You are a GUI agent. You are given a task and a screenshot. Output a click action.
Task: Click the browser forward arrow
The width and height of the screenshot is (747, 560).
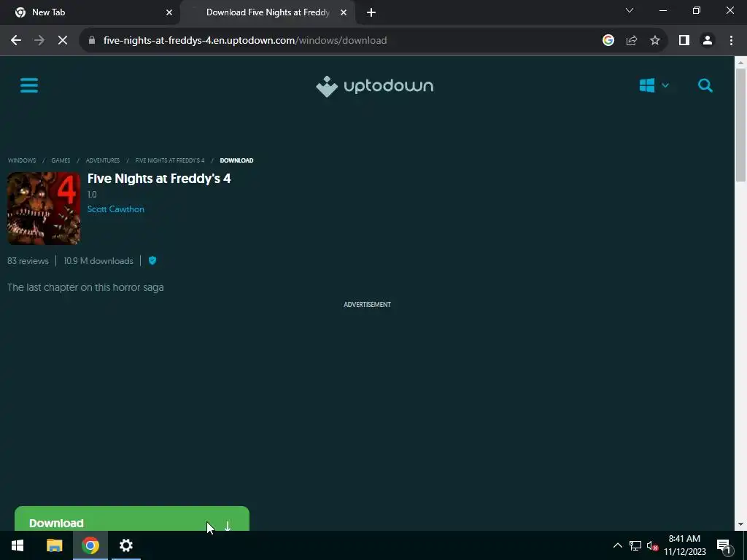tap(39, 41)
